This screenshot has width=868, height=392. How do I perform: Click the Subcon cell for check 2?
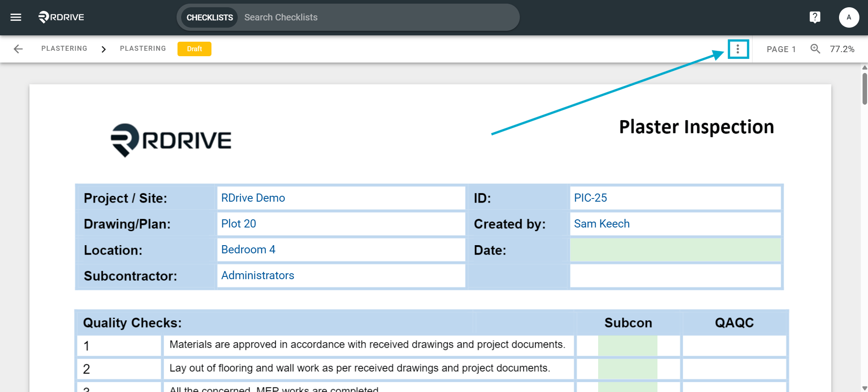[x=628, y=369]
